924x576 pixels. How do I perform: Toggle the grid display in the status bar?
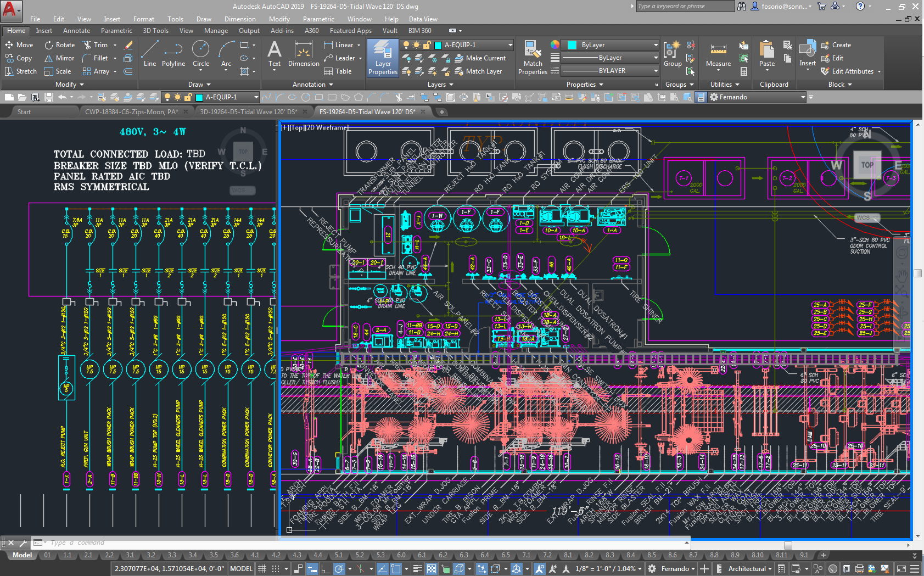point(262,568)
